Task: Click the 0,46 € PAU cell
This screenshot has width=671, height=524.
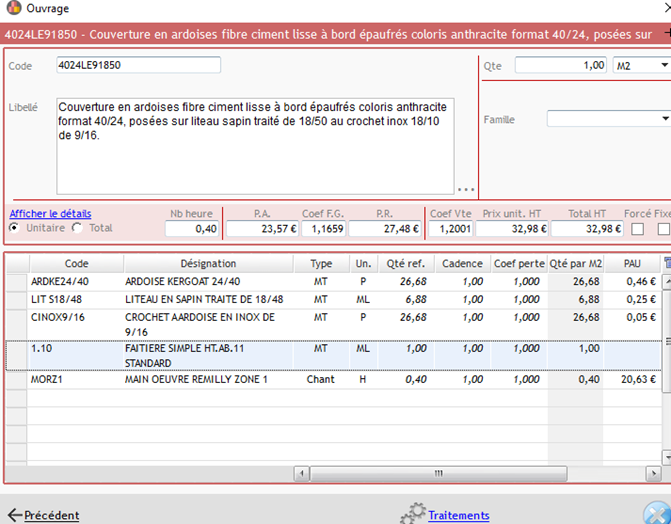Action: tap(632, 282)
